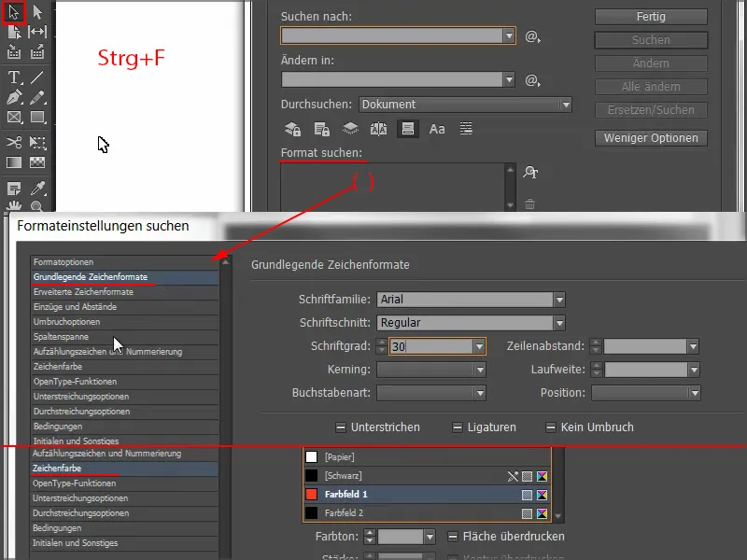This screenshot has height=560, width=747.
Task: Clear search format with trash icon
Action: pyautogui.click(x=529, y=204)
